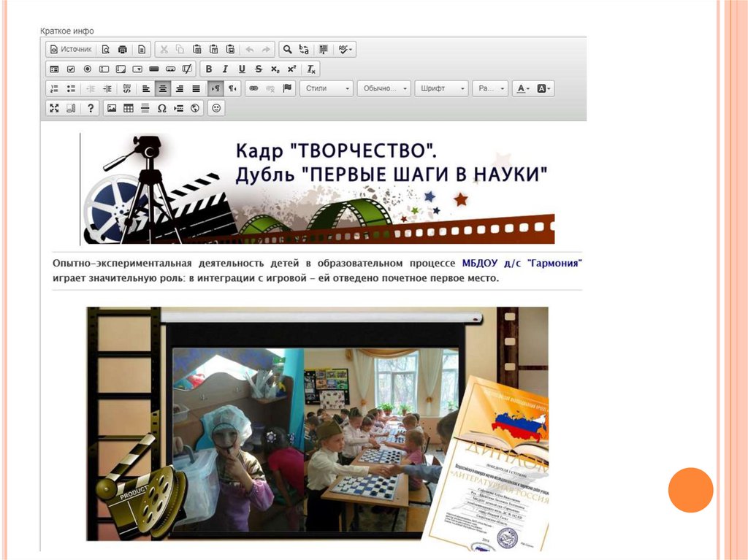Toggle the Show Blocks icon

(x=71, y=108)
